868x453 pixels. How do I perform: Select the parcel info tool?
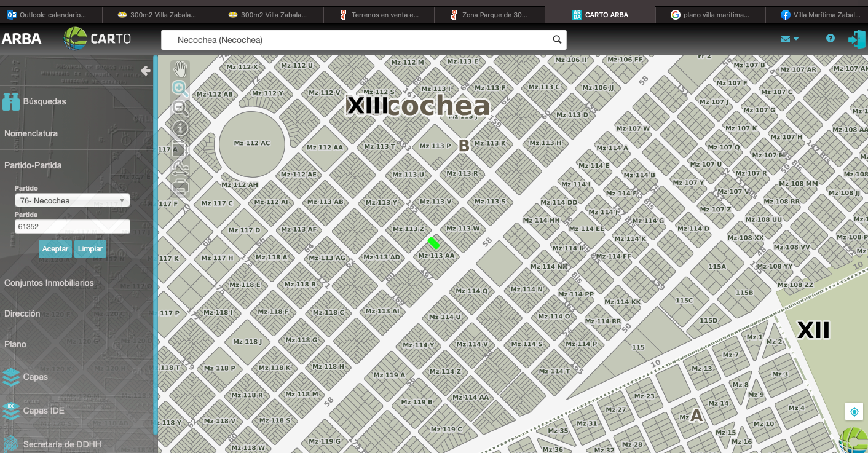[x=180, y=128]
